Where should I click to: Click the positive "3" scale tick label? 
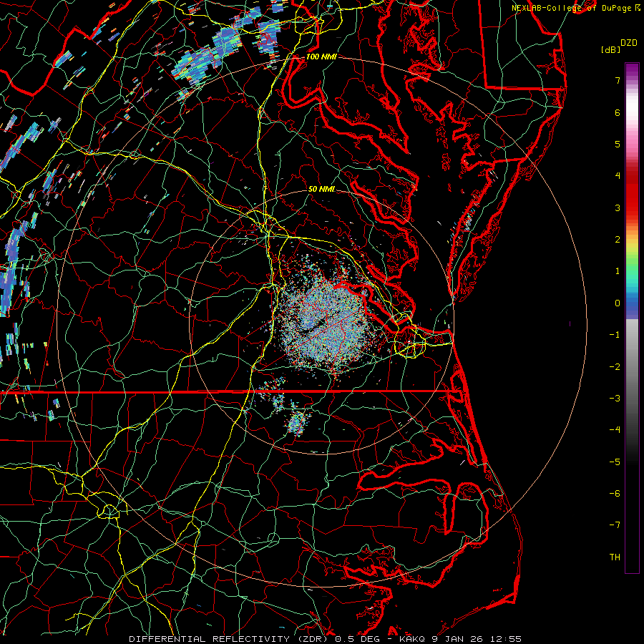click(x=618, y=208)
